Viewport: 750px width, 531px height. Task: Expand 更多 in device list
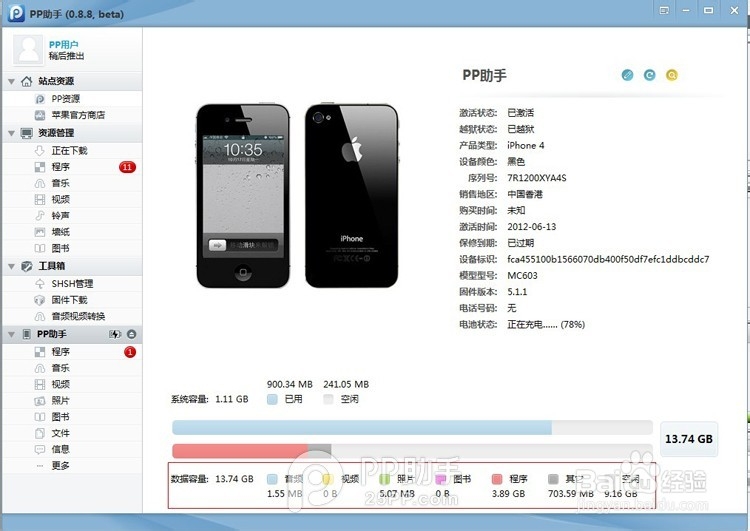pos(72,466)
